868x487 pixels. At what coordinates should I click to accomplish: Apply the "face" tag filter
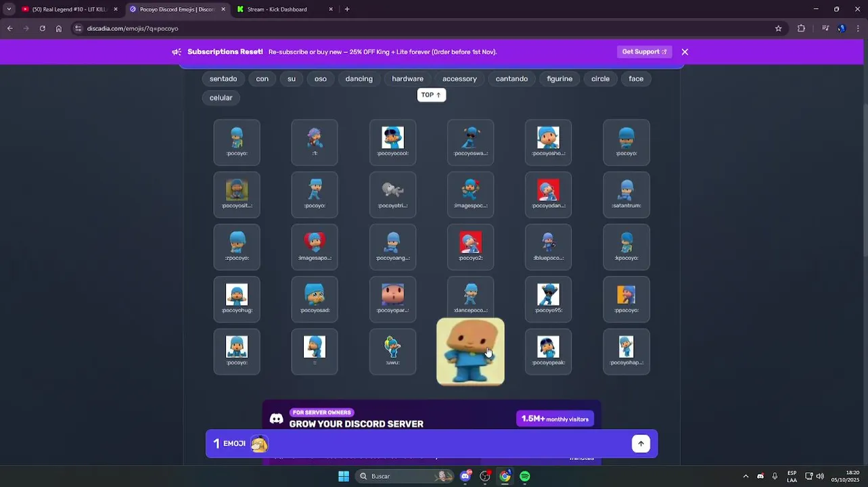(636, 78)
